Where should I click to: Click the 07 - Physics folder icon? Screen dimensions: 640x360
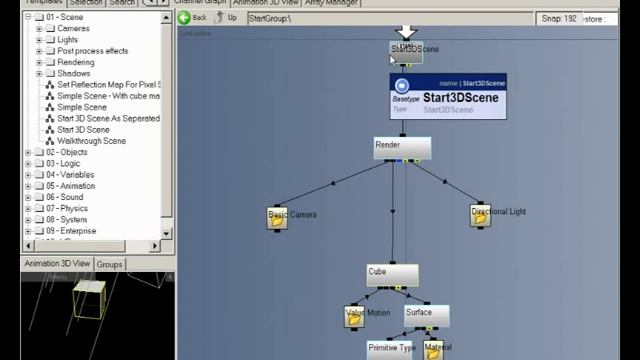tap(39, 209)
